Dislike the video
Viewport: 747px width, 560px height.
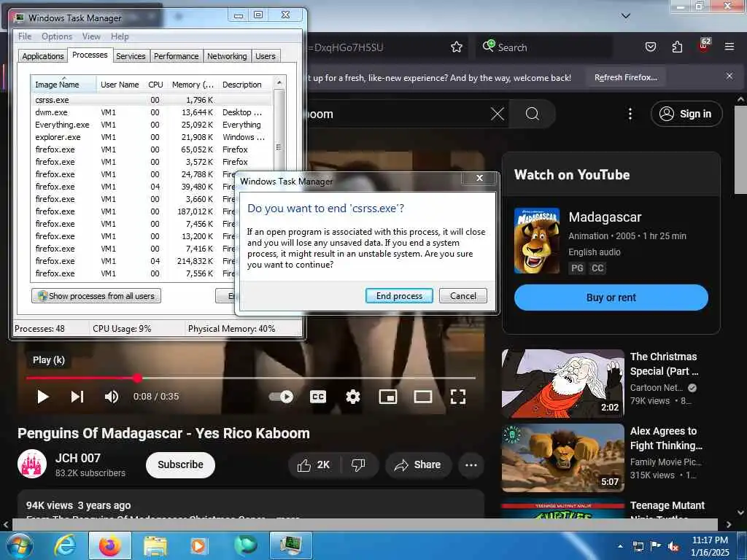(x=358, y=465)
